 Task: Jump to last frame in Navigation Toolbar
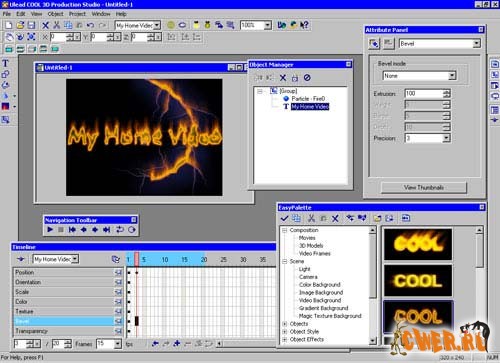pyautogui.click(x=107, y=230)
